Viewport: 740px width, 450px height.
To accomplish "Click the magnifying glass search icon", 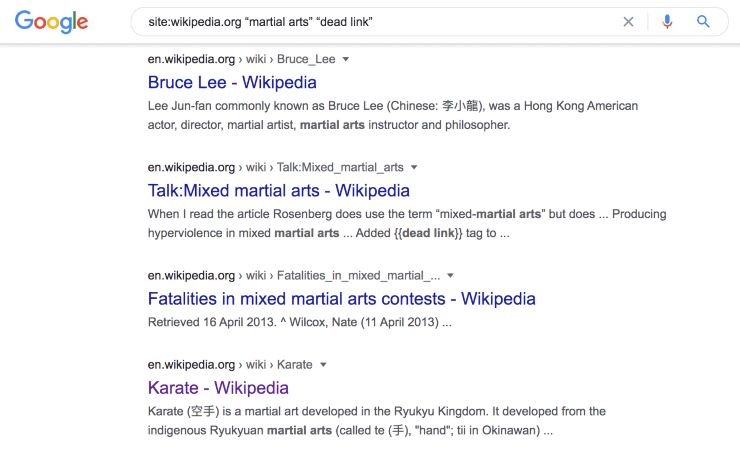I will [704, 22].
